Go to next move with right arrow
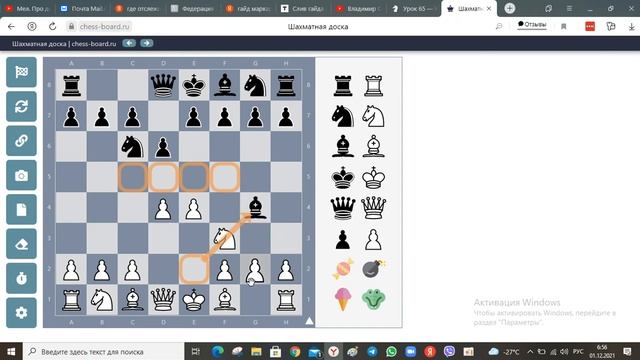This screenshot has width=640, height=360. pos(147,43)
